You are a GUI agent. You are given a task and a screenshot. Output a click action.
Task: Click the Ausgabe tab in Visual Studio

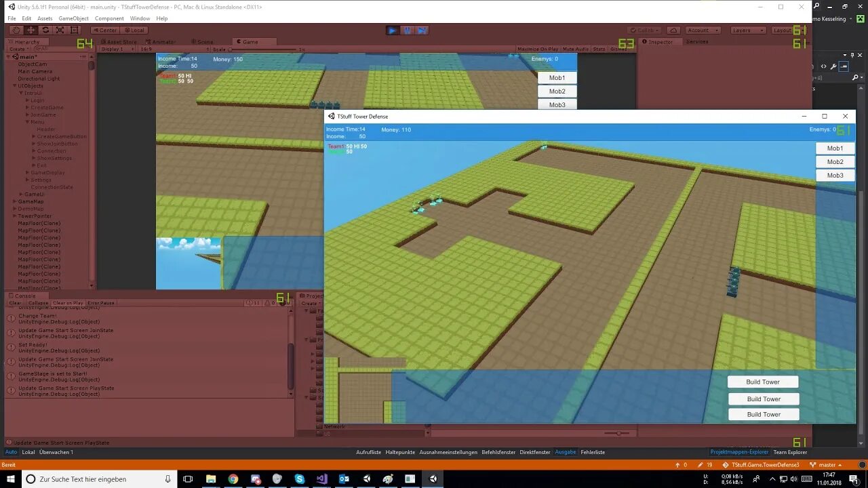566,452
